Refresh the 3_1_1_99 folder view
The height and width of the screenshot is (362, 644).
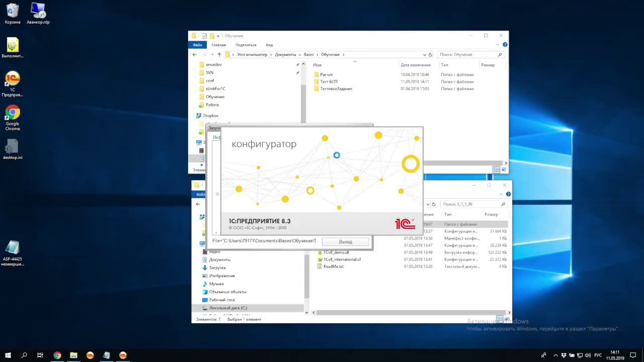click(433, 204)
